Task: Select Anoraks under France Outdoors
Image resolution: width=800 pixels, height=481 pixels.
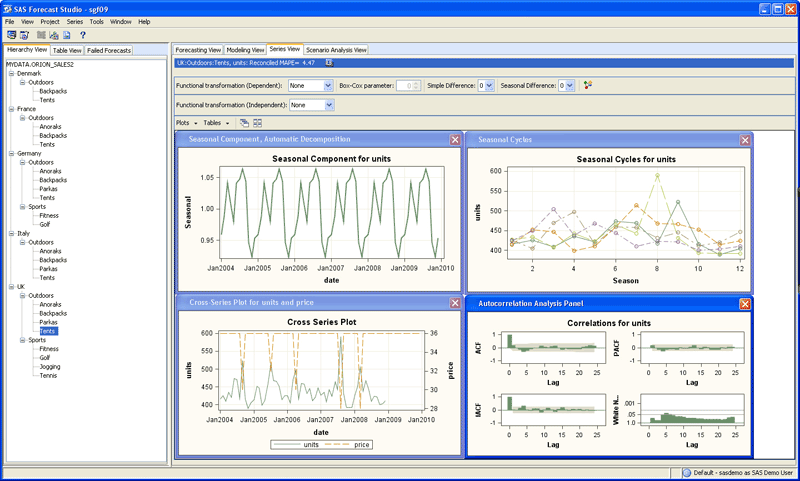Action: 51,127
